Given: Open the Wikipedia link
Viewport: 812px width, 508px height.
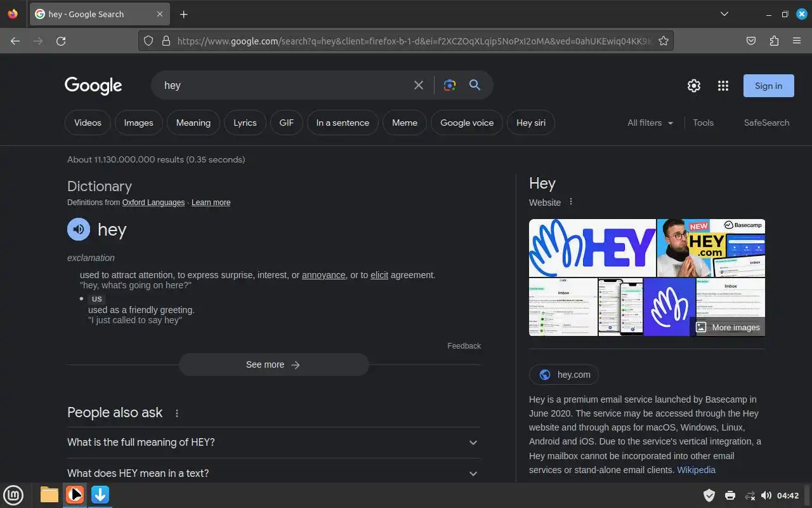Looking at the screenshot, I should 696,470.
